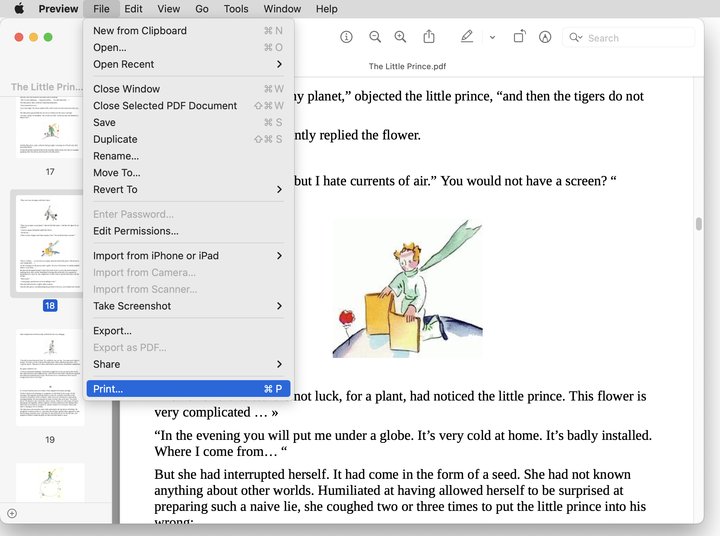Viewport: 720px width, 536px height.
Task: Click the Rotate page icon
Action: click(x=519, y=36)
